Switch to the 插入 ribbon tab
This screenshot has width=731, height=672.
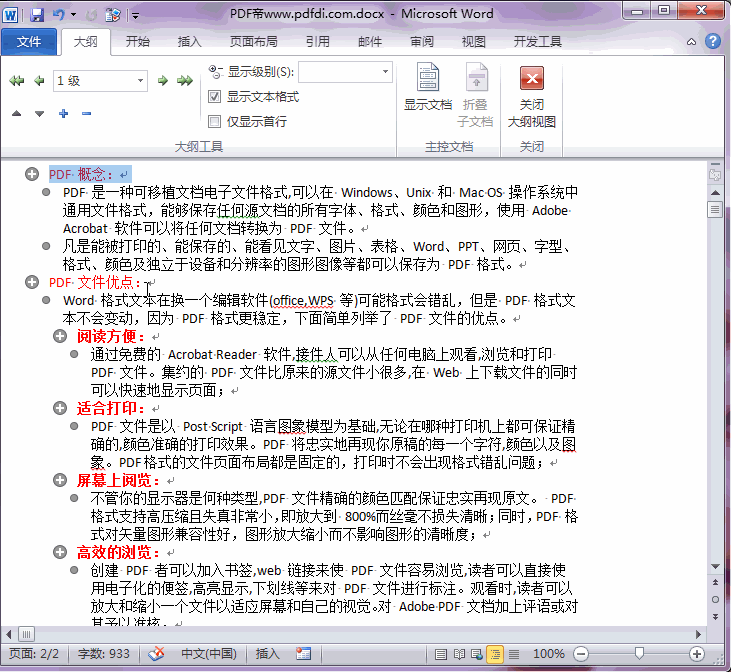(x=190, y=42)
